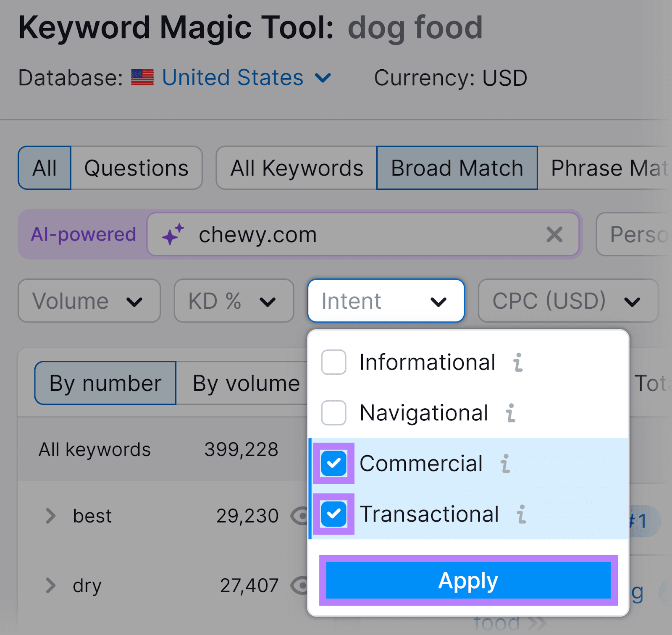Click the info icon beside Transactional
672x635 pixels.
pyautogui.click(x=522, y=514)
